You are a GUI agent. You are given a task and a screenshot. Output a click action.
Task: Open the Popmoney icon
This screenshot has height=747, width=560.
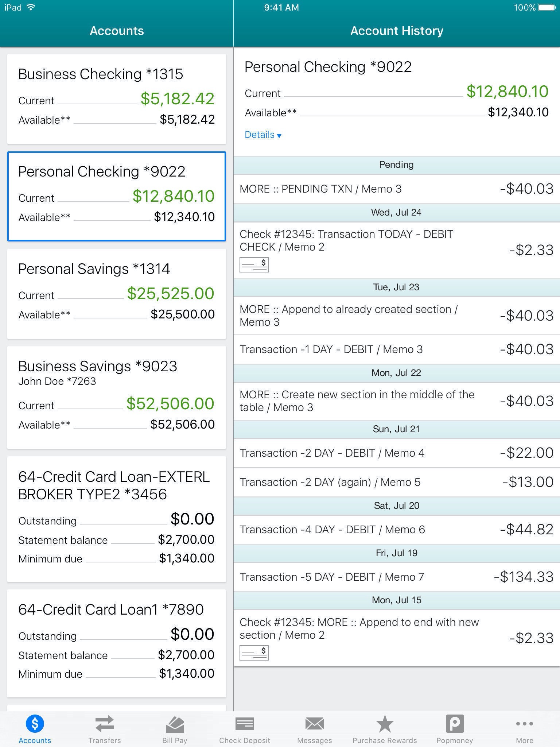pos(455,724)
